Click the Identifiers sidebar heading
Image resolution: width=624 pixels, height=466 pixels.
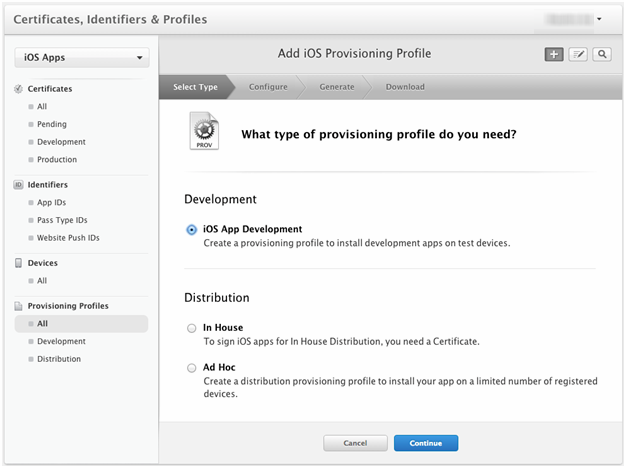(47, 185)
